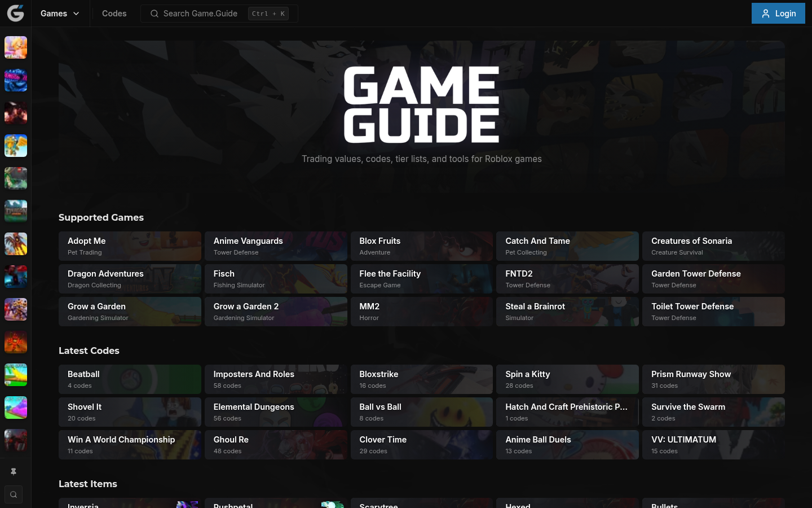Click the pin sidebar icon
812x508 pixels.
pyautogui.click(x=14, y=471)
